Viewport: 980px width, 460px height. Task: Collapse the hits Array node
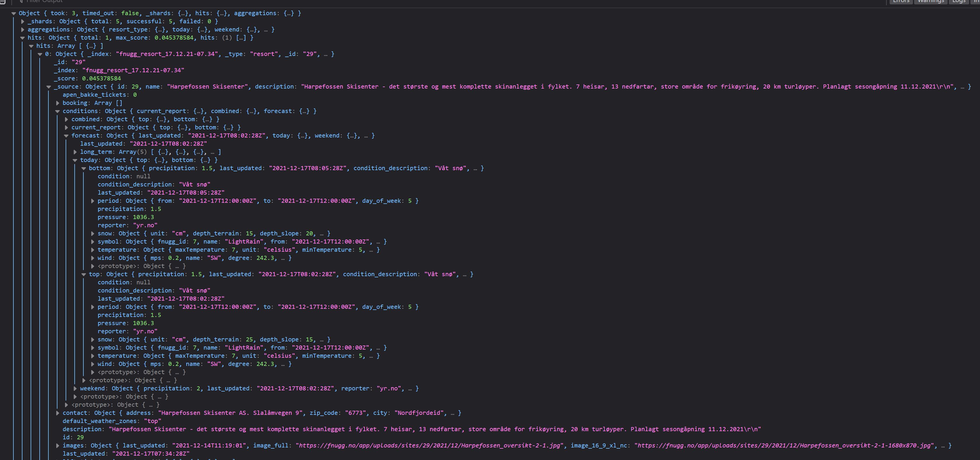(31, 46)
